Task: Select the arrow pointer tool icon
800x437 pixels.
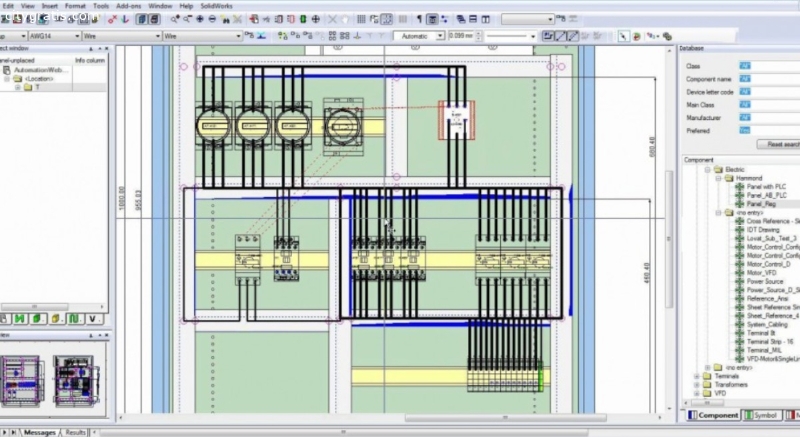Action: point(624,36)
